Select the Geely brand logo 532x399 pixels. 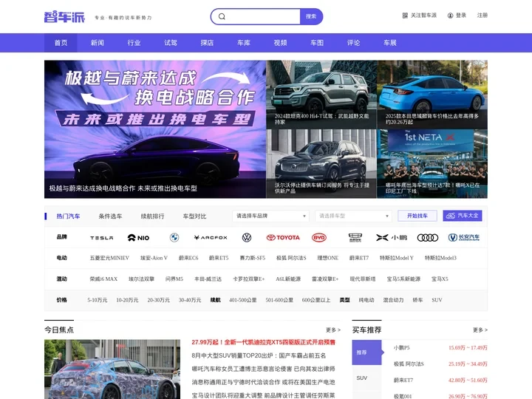[x=355, y=237]
